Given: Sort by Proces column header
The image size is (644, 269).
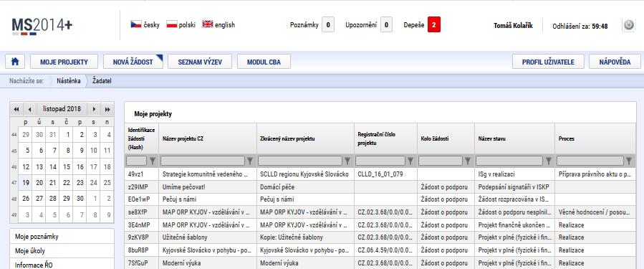Looking at the screenshot, I should (x=595, y=138).
